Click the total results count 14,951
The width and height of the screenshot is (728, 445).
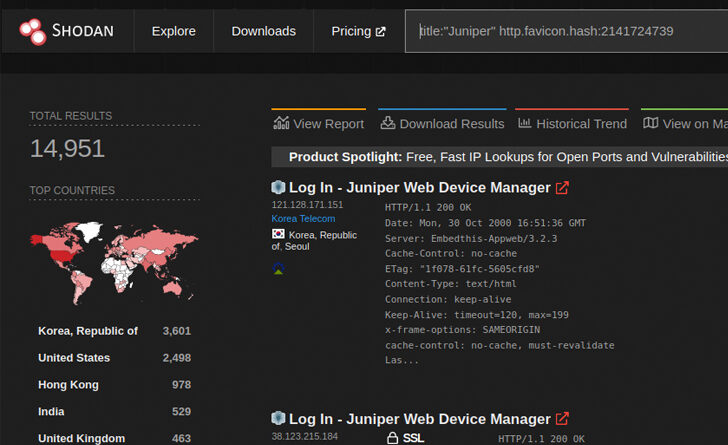(x=67, y=149)
